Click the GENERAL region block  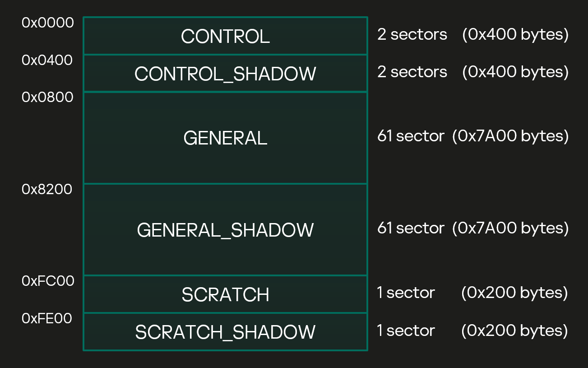coord(225,138)
